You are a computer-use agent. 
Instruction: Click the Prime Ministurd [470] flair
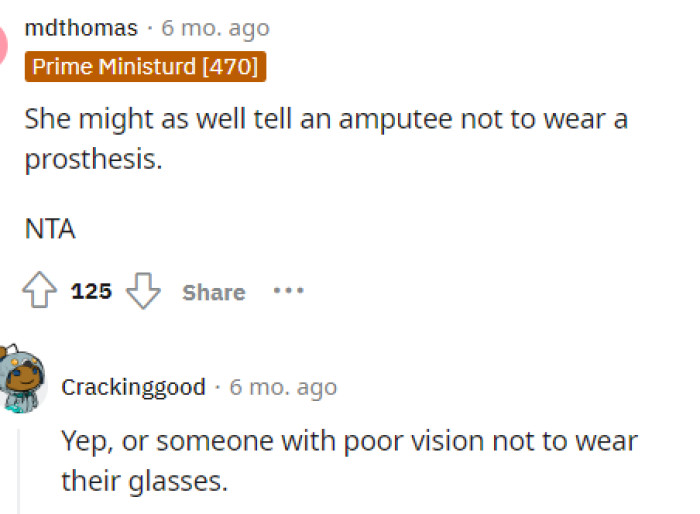coord(146,67)
